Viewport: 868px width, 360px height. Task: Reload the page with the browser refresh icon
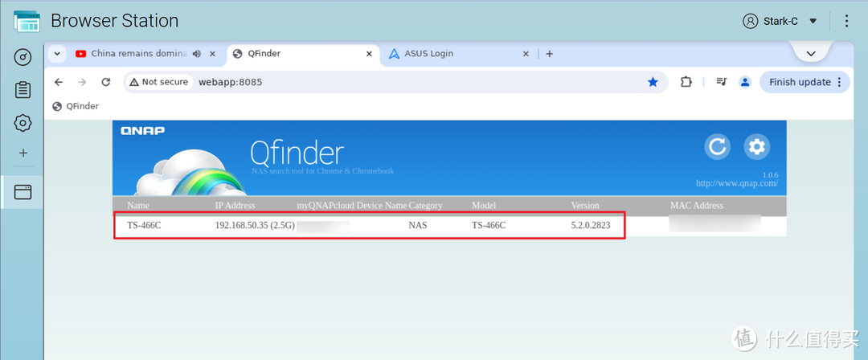click(106, 82)
